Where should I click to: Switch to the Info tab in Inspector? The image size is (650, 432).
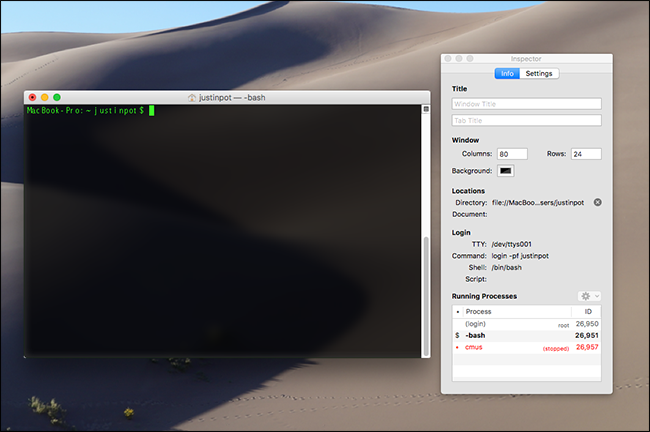[x=507, y=73]
